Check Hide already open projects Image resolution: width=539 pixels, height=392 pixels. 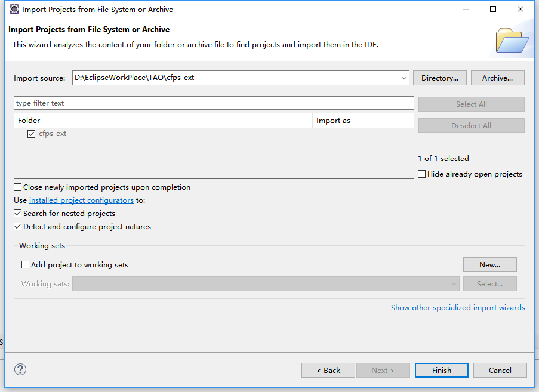coord(422,174)
